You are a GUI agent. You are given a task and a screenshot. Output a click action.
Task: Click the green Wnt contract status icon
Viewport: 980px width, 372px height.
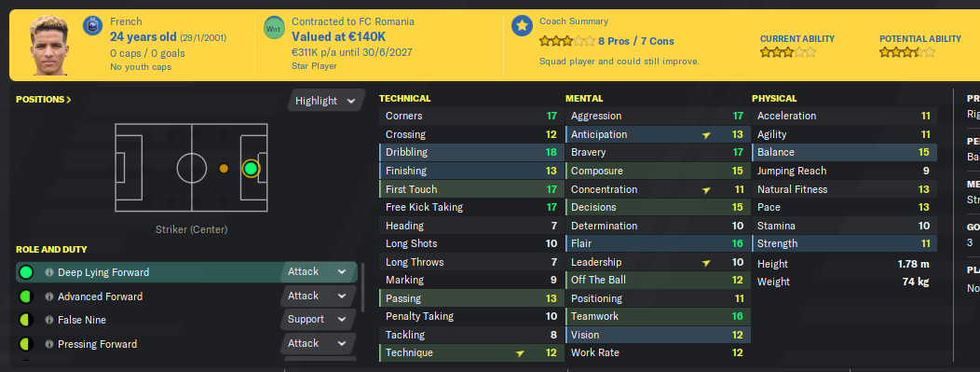(x=274, y=28)
